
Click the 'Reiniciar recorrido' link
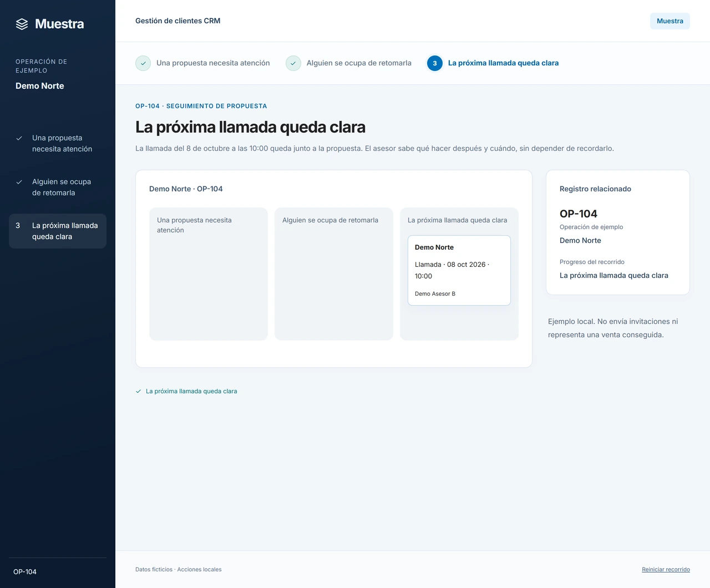[x=666, y=570]
